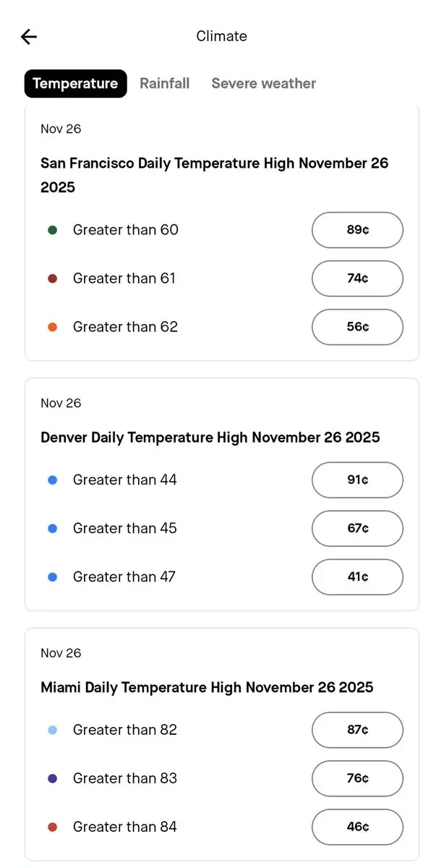Tap the 41¢ button for Greater than 47
This screenshot has height=868, width=444.
[357, 577]
